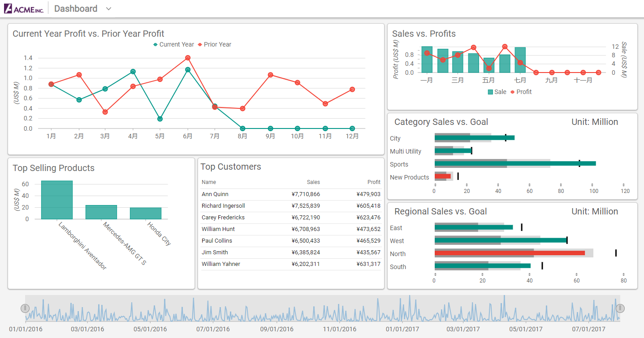Expand the chevron next to Dashboard title

point(108,8)
